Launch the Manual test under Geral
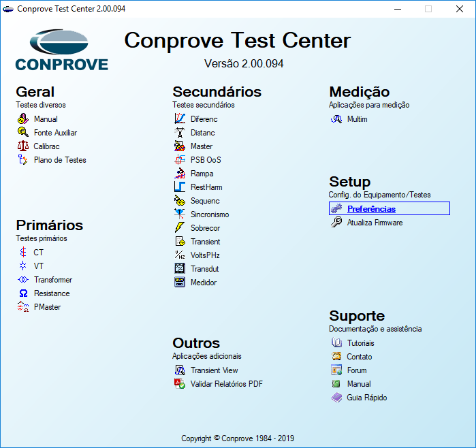Image resolution: width=476 pixels, height=448 pixels. (x=46, y=119)
